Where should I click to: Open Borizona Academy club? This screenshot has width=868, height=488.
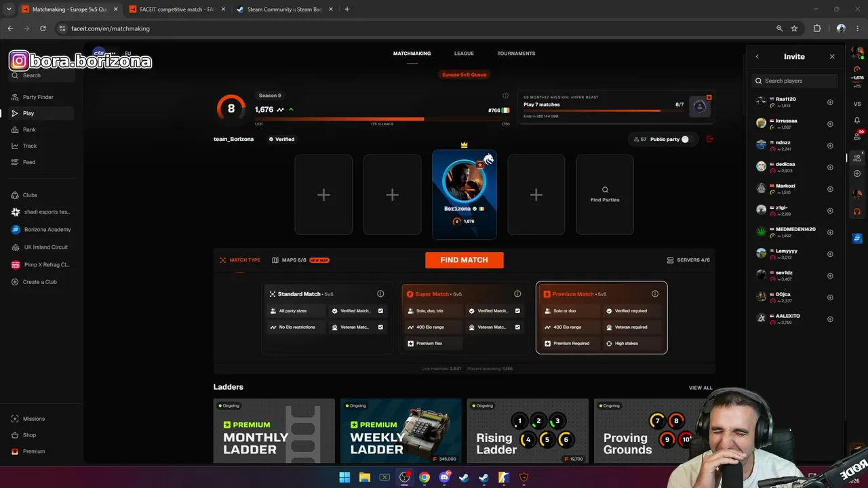tap(42, 230)
